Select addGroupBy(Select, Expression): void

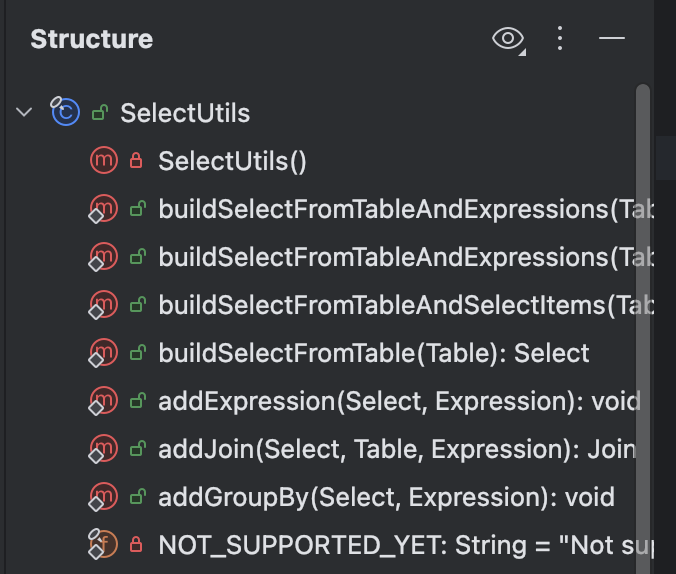[386, 497]
